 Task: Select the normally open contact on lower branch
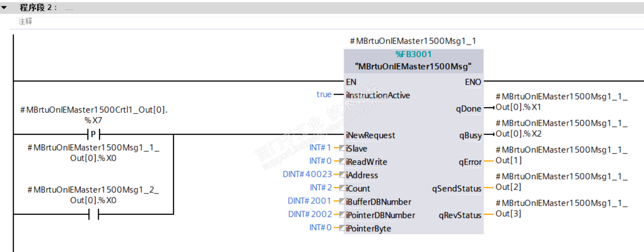click(x=93, y=214)
